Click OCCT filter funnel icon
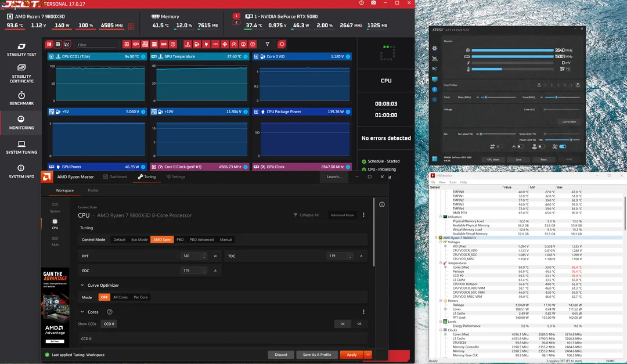 tap(268, 44)
